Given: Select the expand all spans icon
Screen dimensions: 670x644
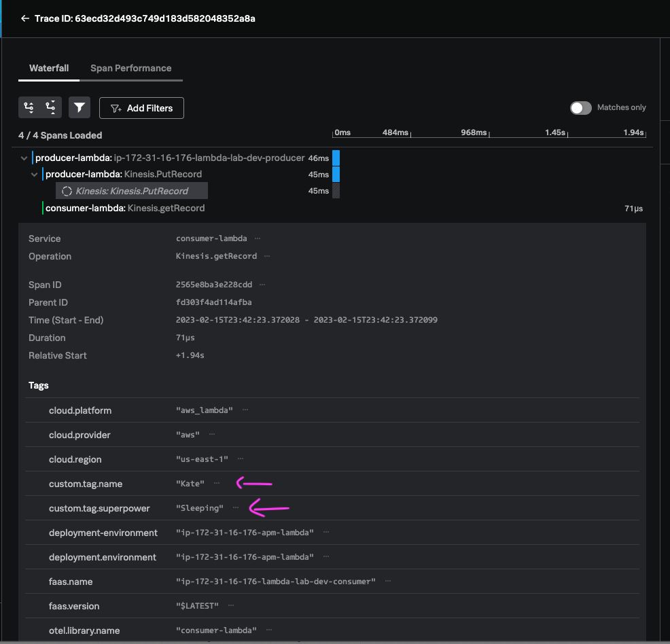Looking at the screenshot, I should point(29,107).
